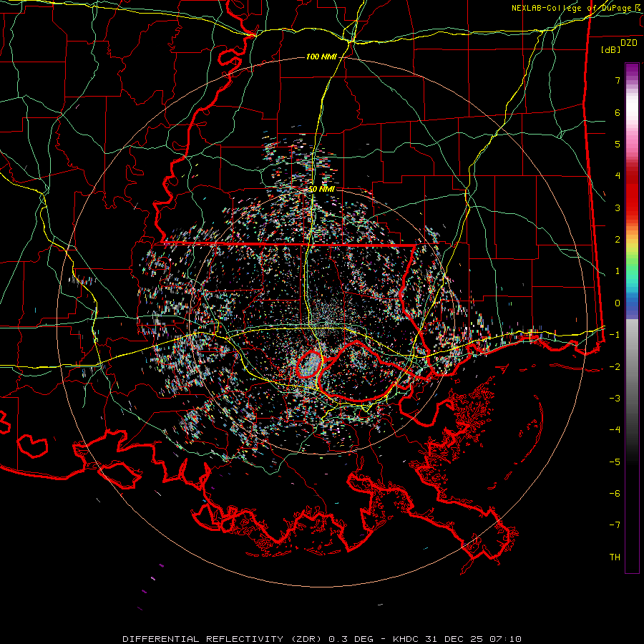Click the -4 scale value

coord(615,430)
